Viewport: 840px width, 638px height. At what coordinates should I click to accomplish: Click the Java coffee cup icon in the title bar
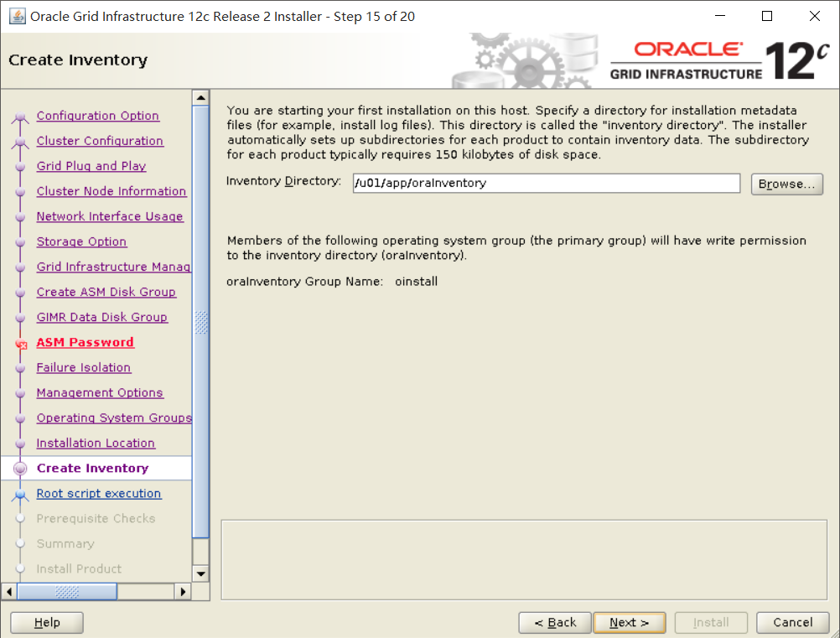pyautogui.click(x=18, y=15)
